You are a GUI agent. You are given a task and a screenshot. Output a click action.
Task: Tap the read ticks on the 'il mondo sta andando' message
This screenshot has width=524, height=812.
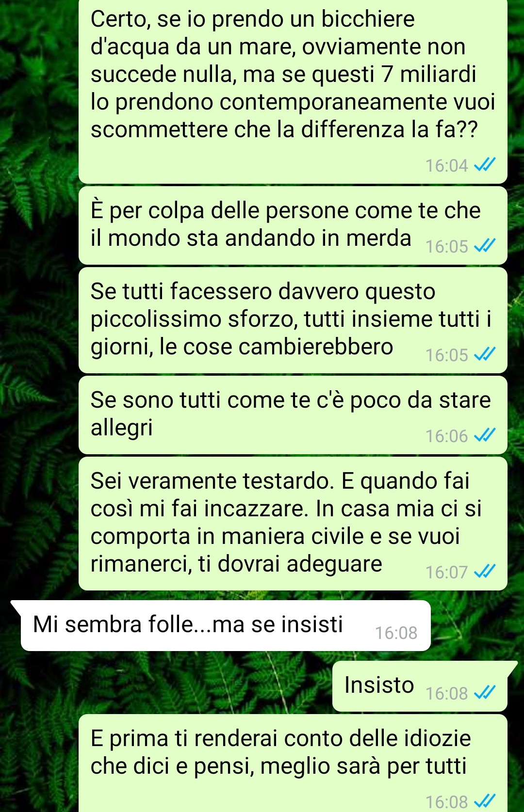pyautogui.click(x=484, y=246)
